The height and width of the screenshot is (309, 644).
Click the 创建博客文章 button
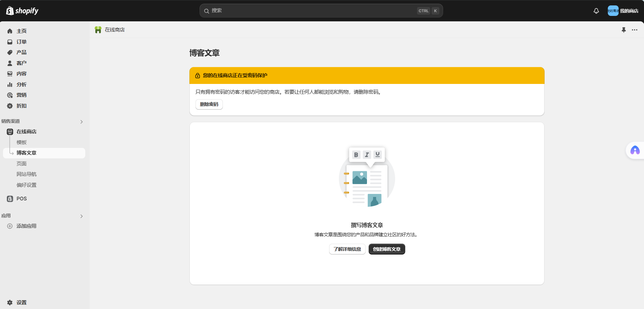387,249
